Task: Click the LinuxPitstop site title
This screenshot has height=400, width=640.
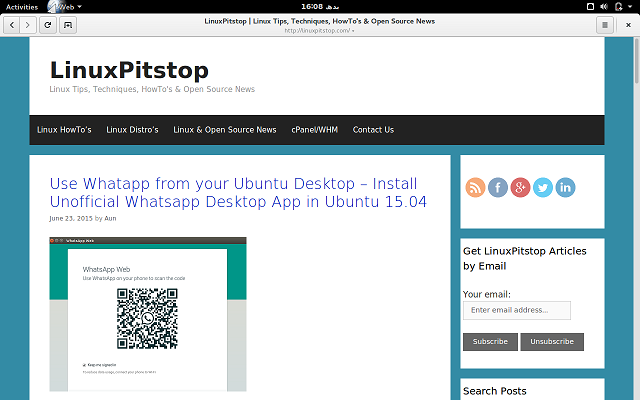Action: 129,70
